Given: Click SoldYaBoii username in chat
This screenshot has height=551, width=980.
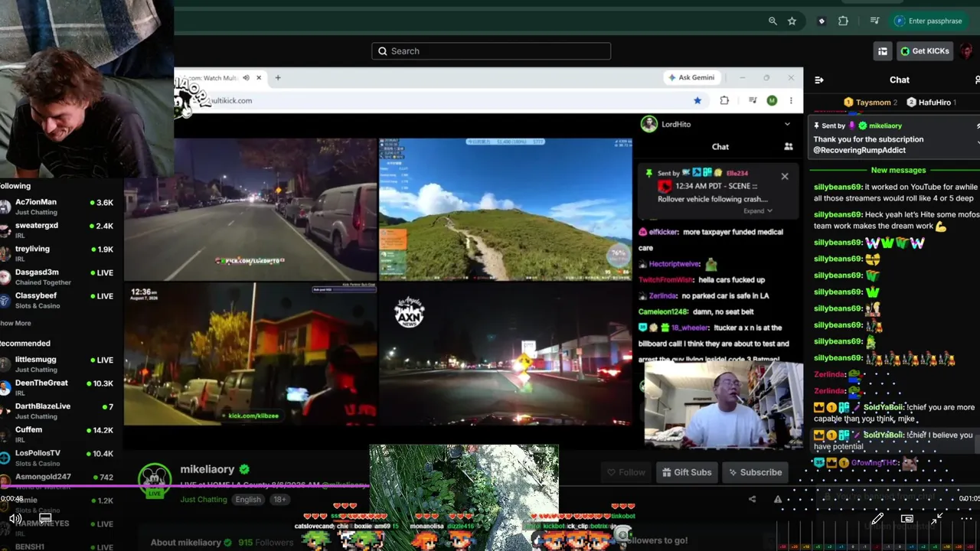Looking at the screenshot, I should click(x=884, y=407).
